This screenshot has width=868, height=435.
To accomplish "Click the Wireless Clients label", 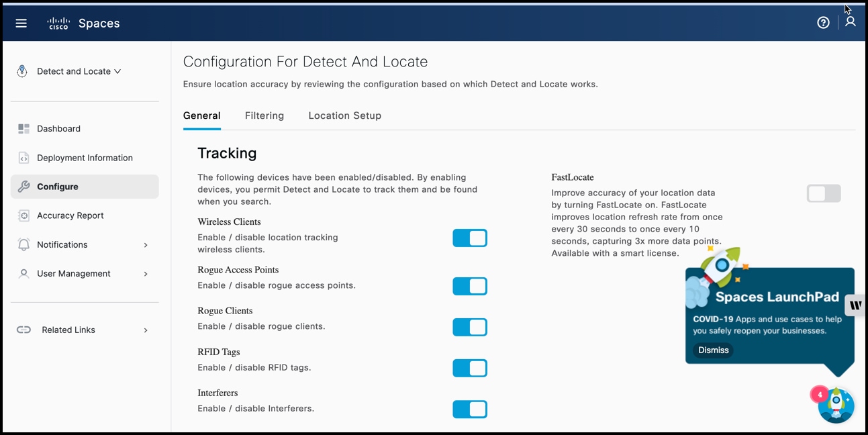I will click(x=229, y=222).
